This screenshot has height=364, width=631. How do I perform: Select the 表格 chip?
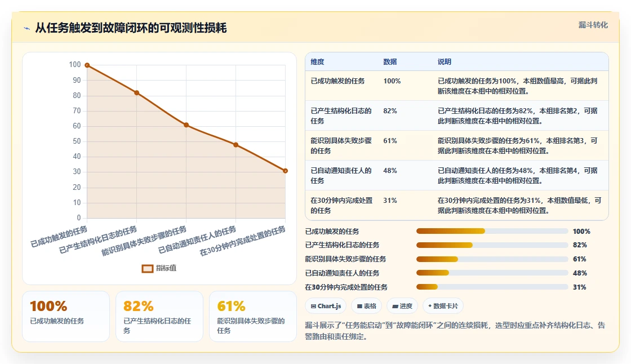pos(367,306)
